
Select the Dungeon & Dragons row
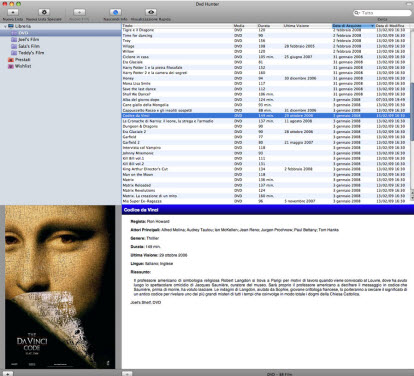point(266,126)
